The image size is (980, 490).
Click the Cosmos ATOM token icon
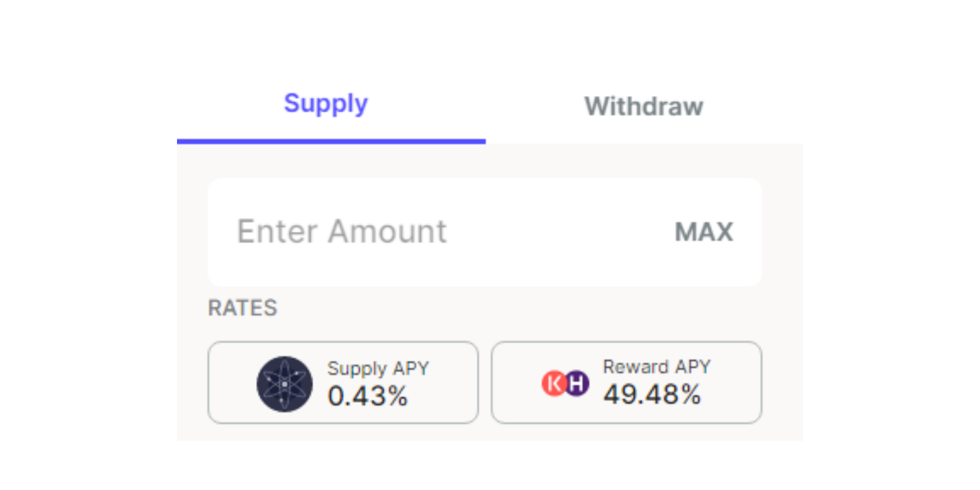tap(284, 384)
